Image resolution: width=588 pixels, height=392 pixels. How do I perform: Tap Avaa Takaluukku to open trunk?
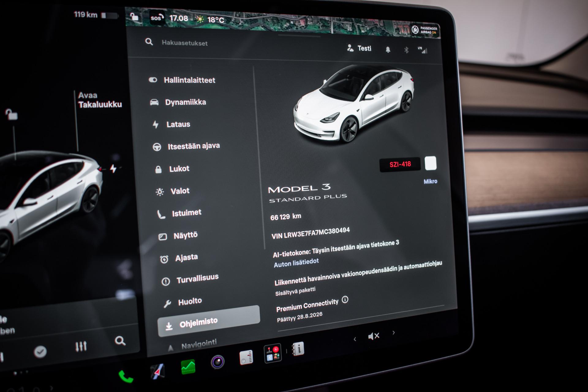[100, 100]
